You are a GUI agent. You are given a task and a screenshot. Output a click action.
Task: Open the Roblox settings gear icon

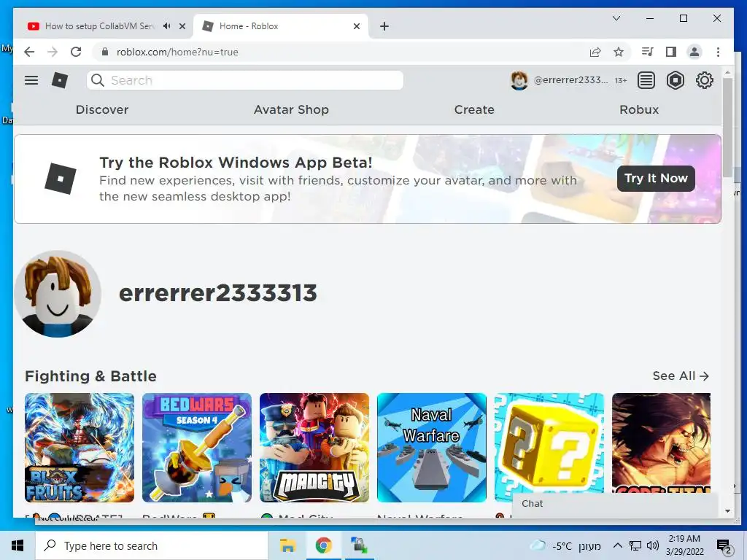pos(704,80)
